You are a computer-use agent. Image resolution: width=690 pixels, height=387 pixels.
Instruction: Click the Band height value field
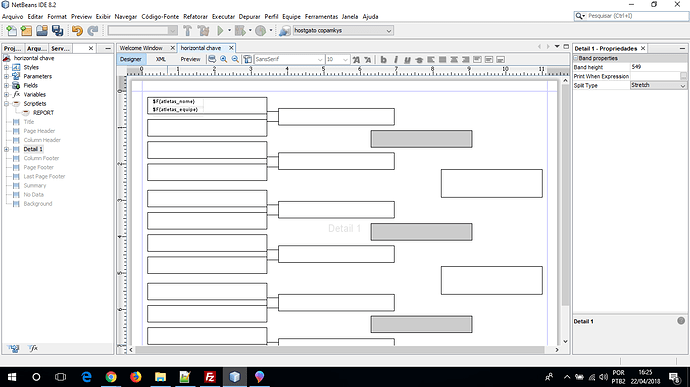[x=658, y=67]
